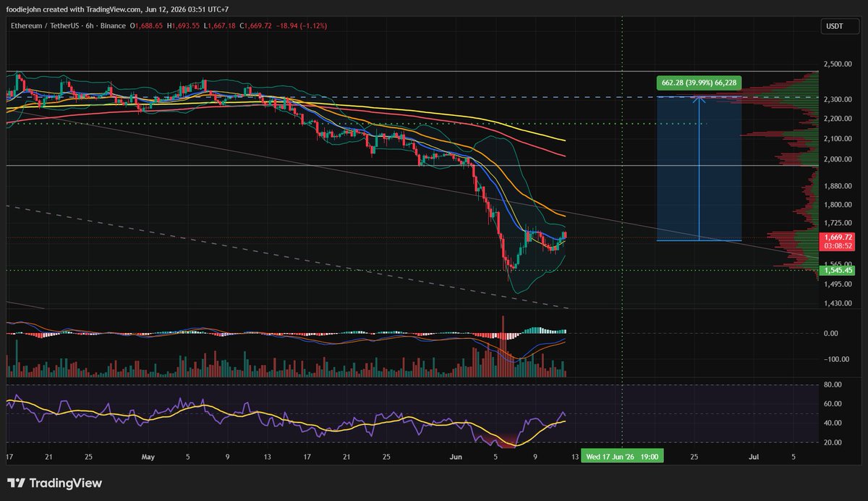The image size is (868, 501).
Task: Click the 1,800.00 price axis label
Action: 836,205
